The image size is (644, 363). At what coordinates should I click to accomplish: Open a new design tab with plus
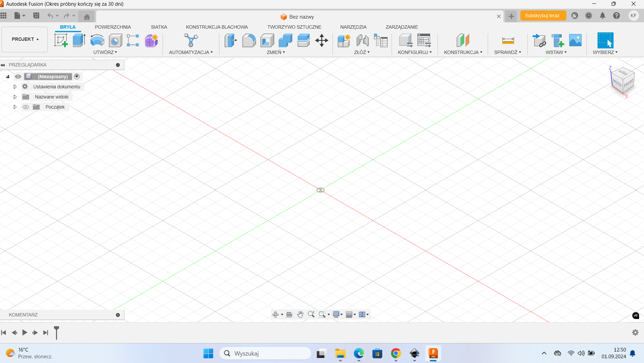tap(511, 16)
